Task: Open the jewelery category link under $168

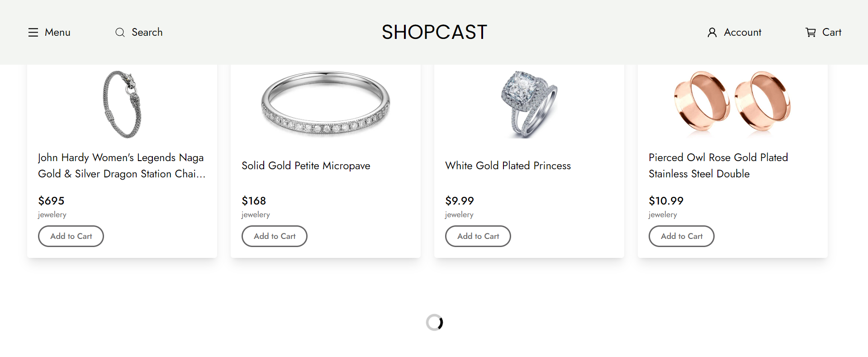Action: (x=255, y=214)
